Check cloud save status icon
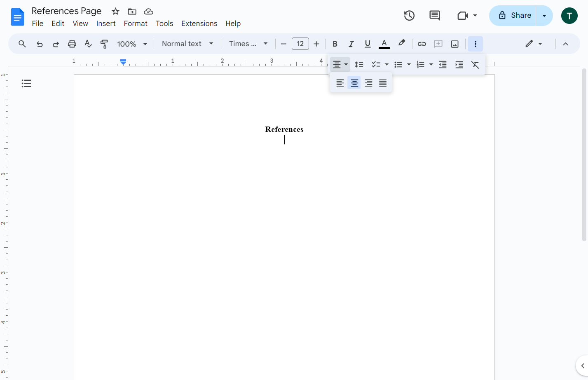588x380 pixels. coord(148,12)
